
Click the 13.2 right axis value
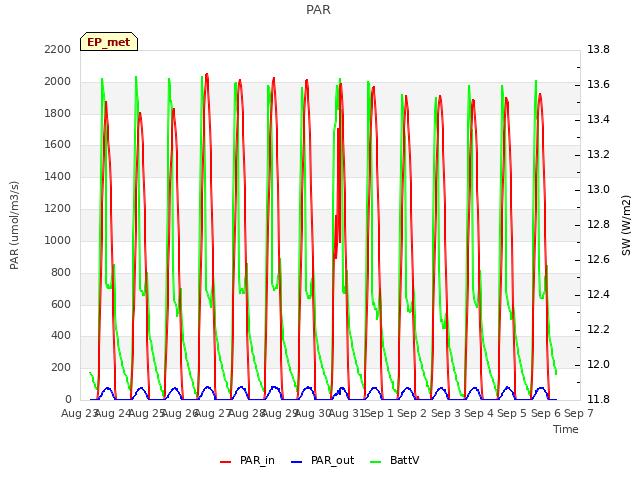(598, 154)
